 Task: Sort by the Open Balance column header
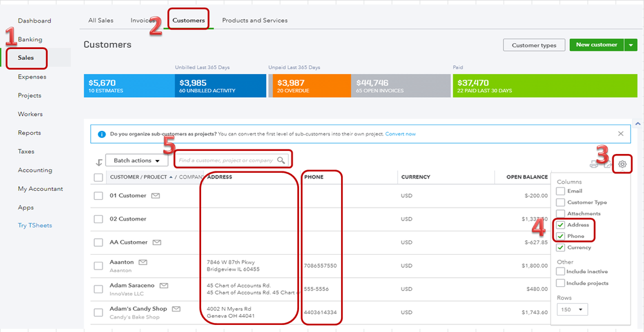click(527, 177)
